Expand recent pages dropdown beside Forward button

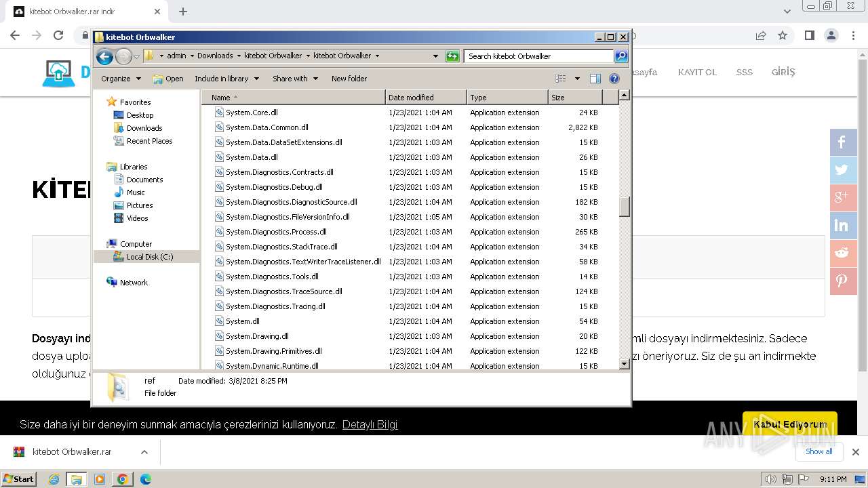[136, 56]
